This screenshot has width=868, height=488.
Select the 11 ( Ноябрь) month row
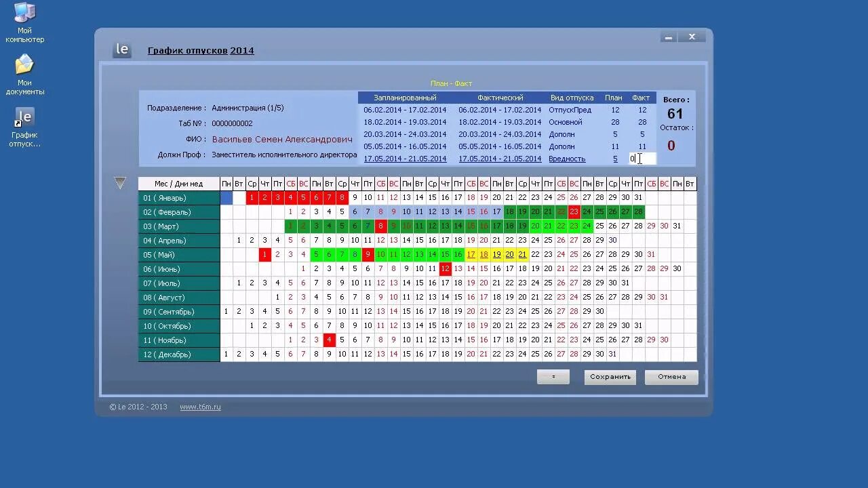179,340
